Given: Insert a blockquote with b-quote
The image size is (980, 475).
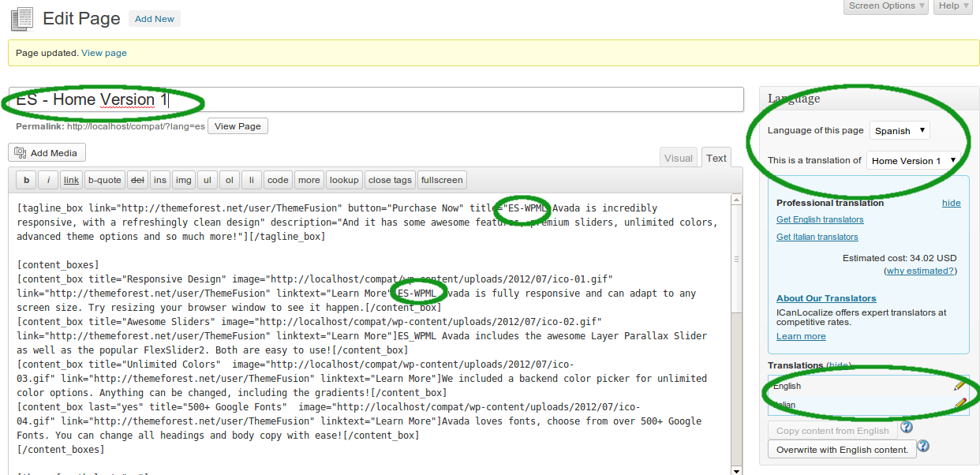Looking at the screenshot, I should pyautogui.click(x=104, y=179).
